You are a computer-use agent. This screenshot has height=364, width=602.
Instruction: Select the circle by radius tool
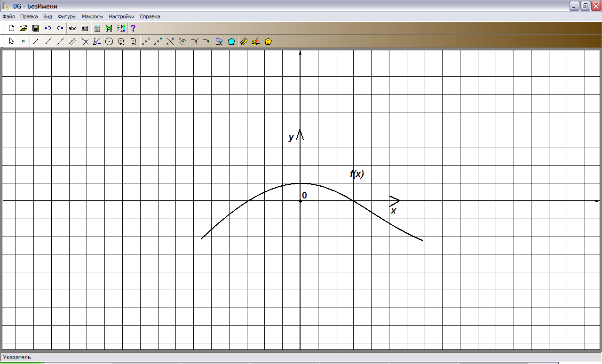click(x=121, y=41)
